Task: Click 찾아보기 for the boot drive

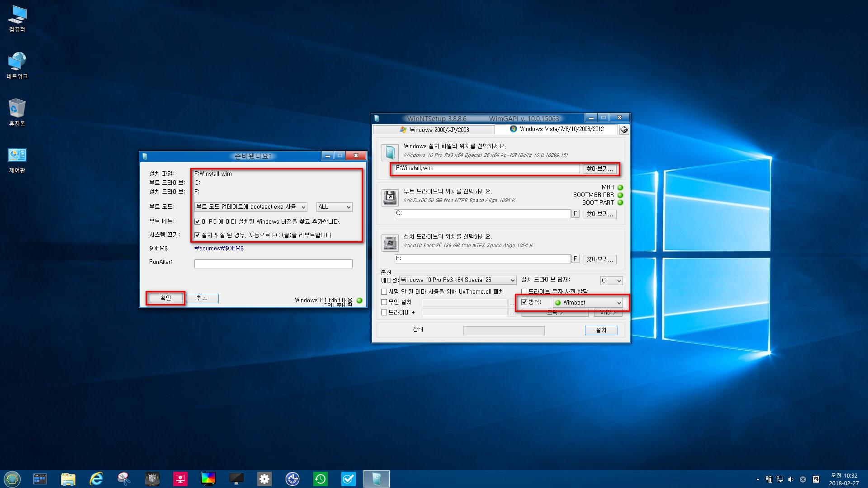Action: [x=599, y=214]
